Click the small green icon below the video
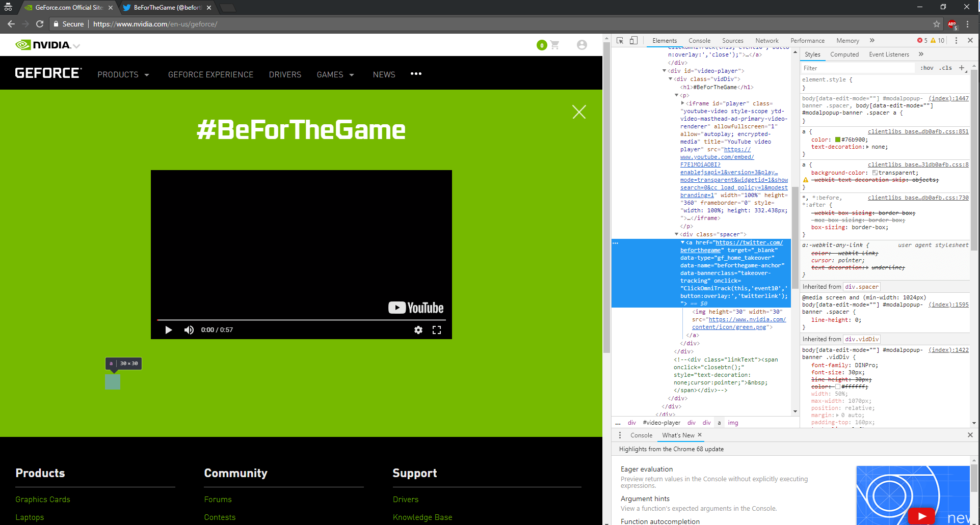The height and width of the screenshot is (525, 980). pos(112,382)
